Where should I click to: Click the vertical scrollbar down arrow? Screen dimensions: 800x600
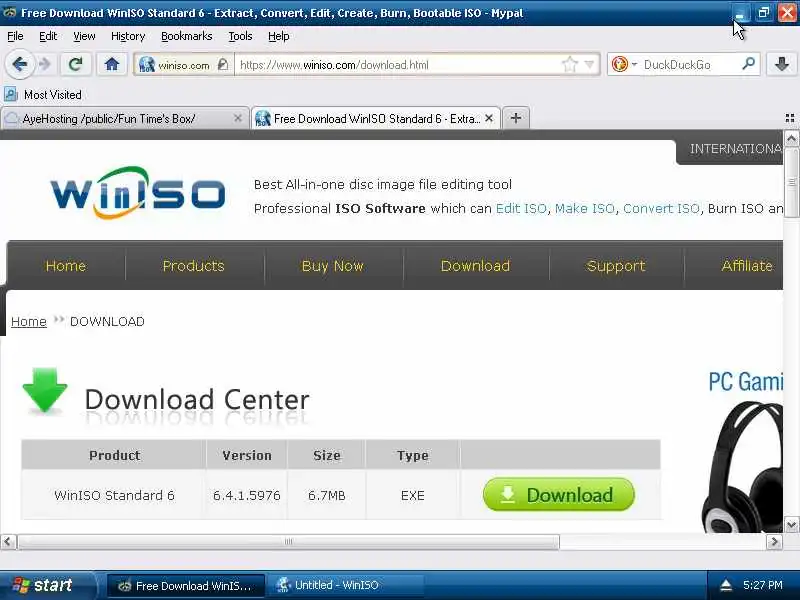point(791,524)
